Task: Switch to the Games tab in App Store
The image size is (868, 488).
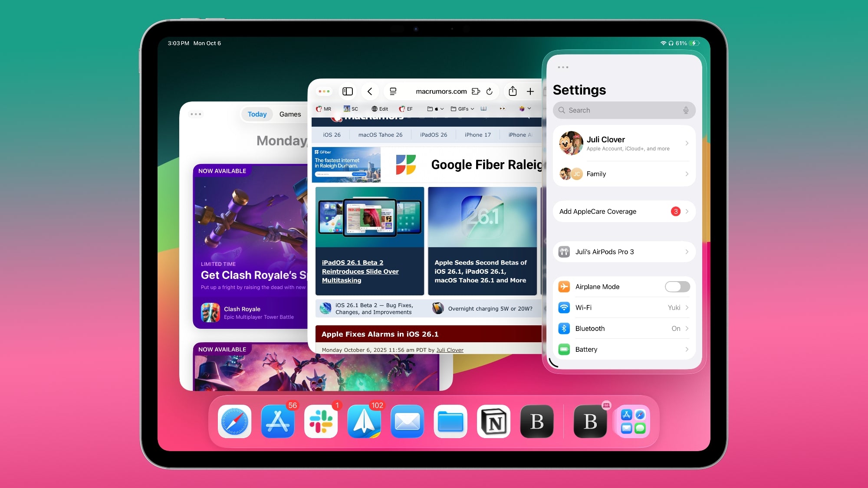Action: [290, 114]
